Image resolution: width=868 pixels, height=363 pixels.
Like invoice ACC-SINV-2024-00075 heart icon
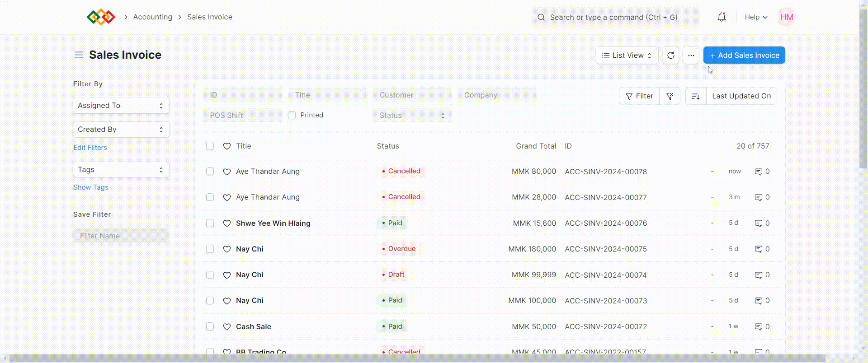point(227,249)
